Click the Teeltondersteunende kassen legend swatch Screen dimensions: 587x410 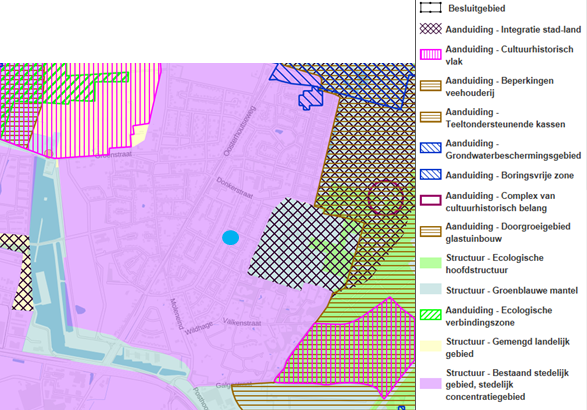tap(431, 117)
